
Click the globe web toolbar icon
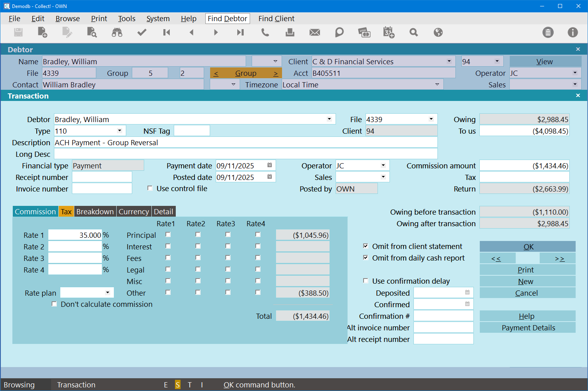coord(438,33)
